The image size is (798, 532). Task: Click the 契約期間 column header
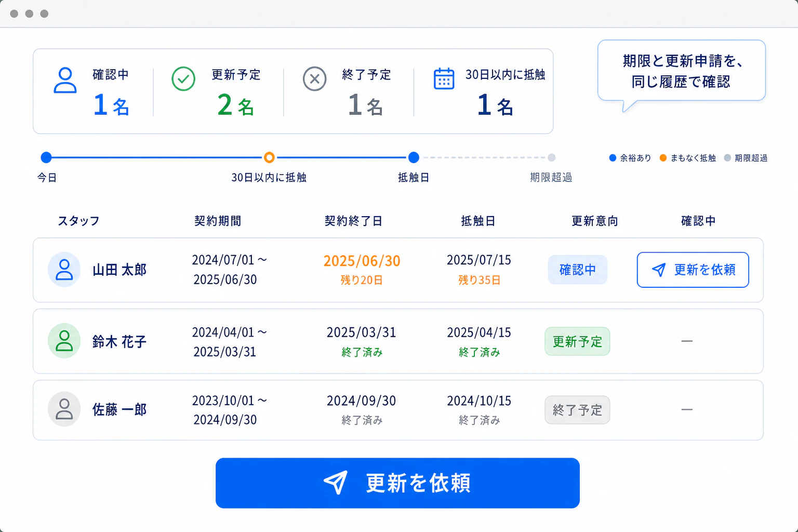[x=218, y=221]
